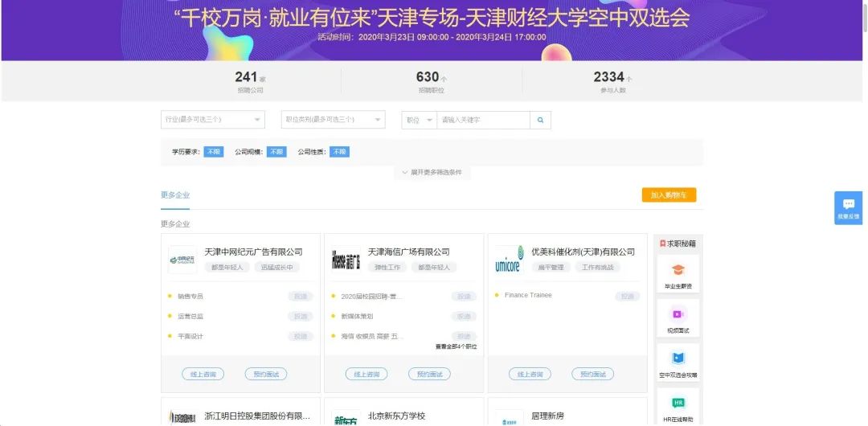Open the 新媒体策划 job listing
This screenshot has height=426, width=868.
coord(357,317)
